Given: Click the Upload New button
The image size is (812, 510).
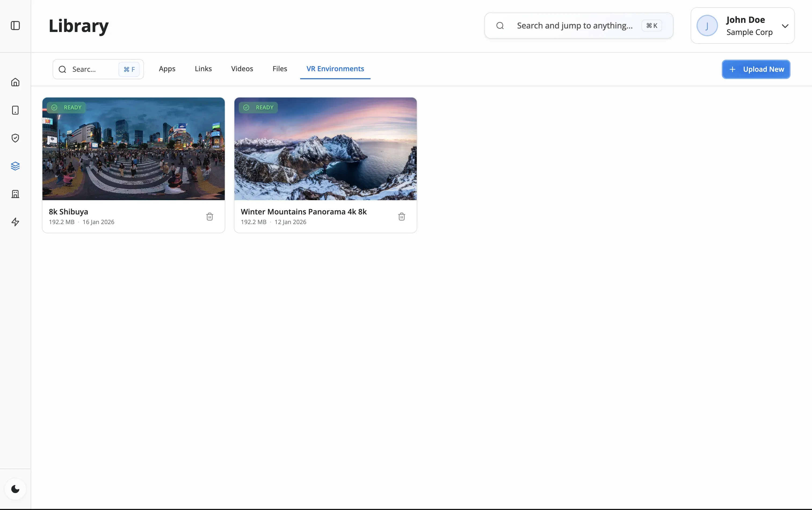Looking at the screenshot, I should (x=756, y=70).
